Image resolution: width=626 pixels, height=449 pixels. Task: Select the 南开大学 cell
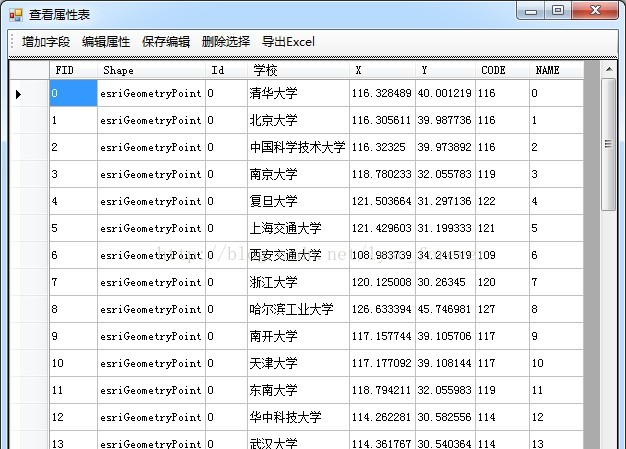coord(298,336)
